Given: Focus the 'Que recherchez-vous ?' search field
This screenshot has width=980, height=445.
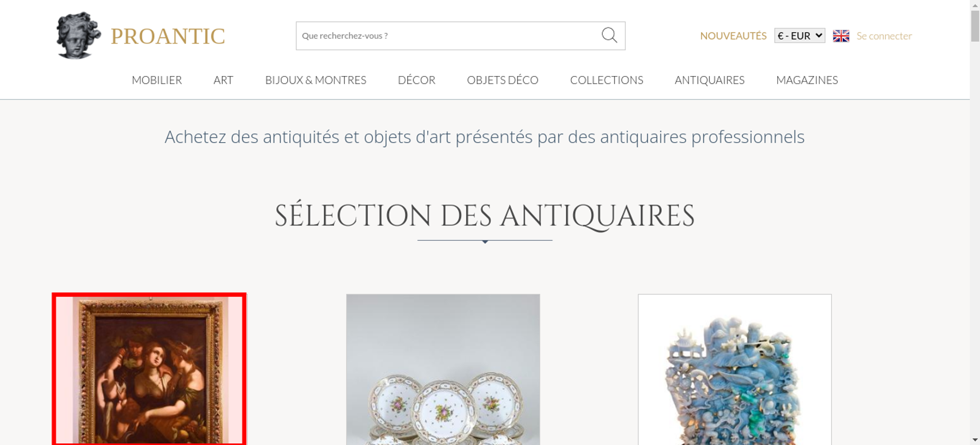Looking at the screenshot, I should 448,36.
